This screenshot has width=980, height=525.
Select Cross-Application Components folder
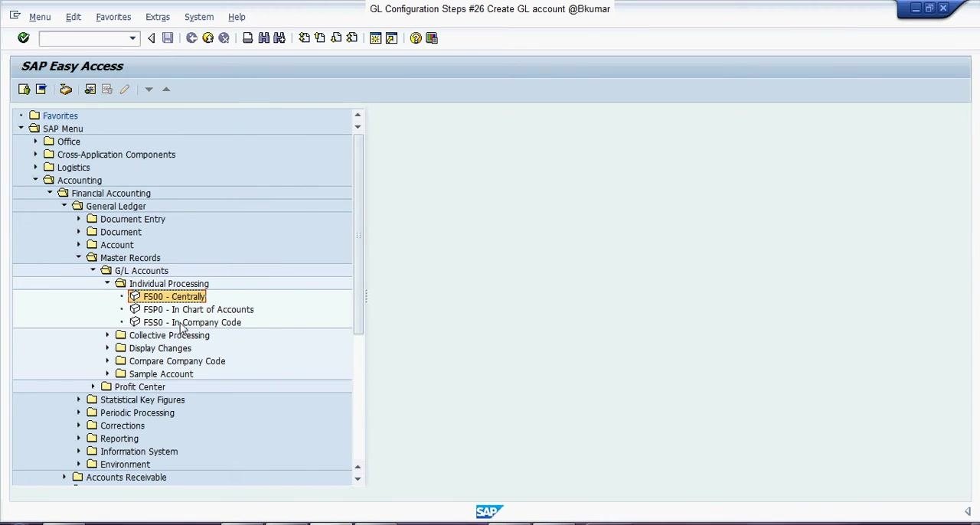tap(116, 155)
